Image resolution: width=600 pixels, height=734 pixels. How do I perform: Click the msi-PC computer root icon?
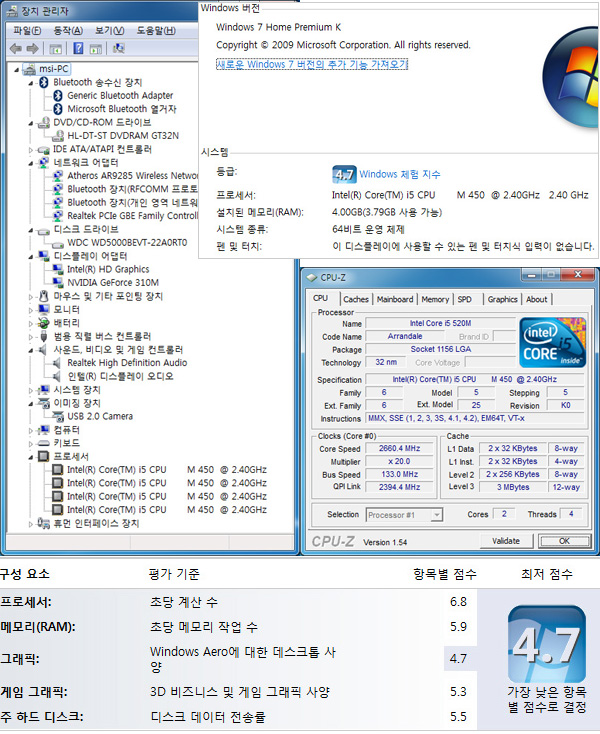29,69
